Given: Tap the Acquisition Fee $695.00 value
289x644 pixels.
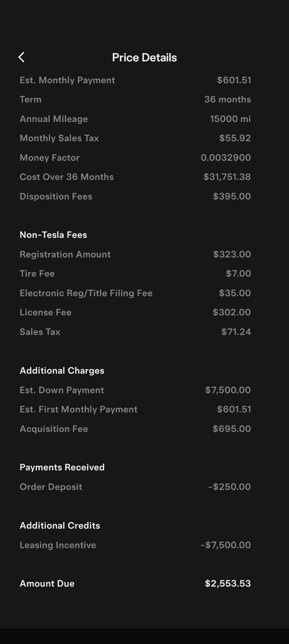Looking at the screenshot, I should point(232,429).
